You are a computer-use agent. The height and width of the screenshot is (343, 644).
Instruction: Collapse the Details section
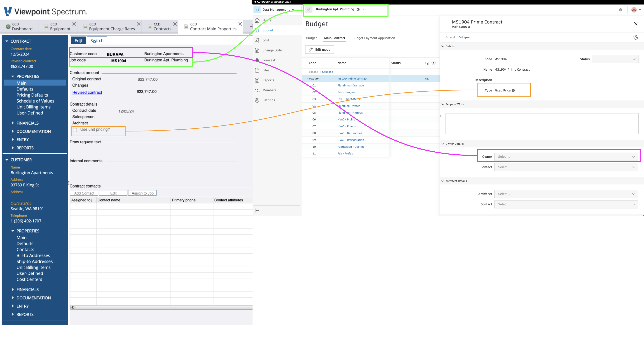443,46
